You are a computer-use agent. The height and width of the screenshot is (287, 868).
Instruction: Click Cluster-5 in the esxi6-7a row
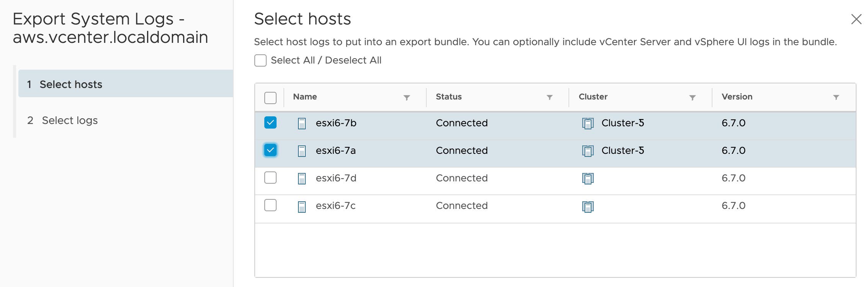(623, 150)
